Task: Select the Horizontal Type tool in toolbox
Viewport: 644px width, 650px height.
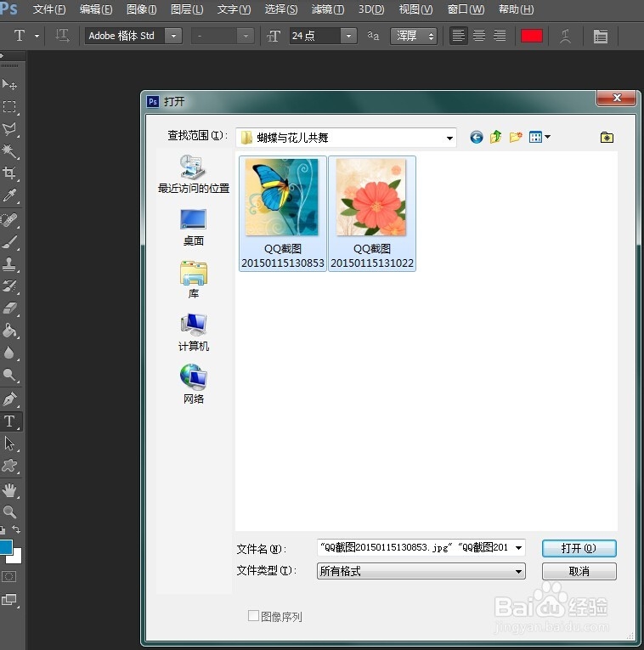Action: pos(9,421)
